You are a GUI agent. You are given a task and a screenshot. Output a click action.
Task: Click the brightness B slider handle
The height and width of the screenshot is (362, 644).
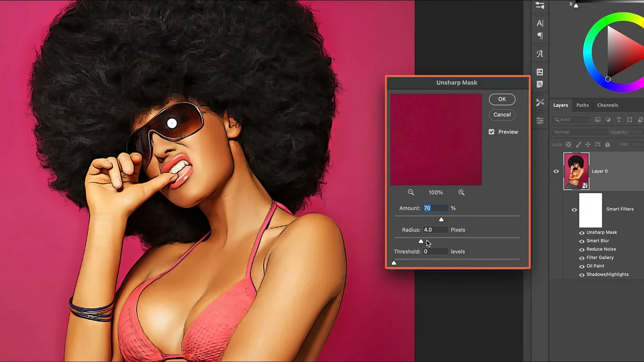pyautogui.click(x=576, y=5)
